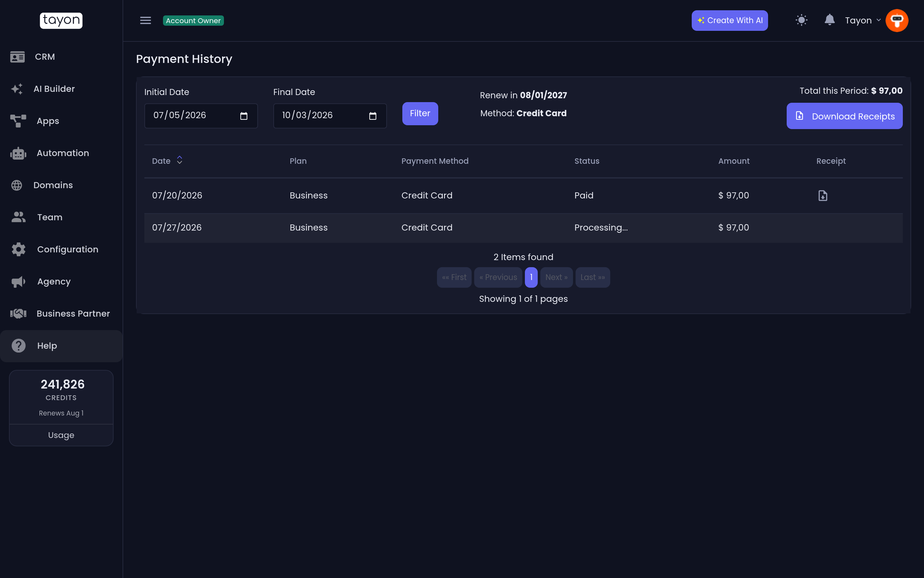Click the Next page button
The image size is (924, 578).
[556, 277]
